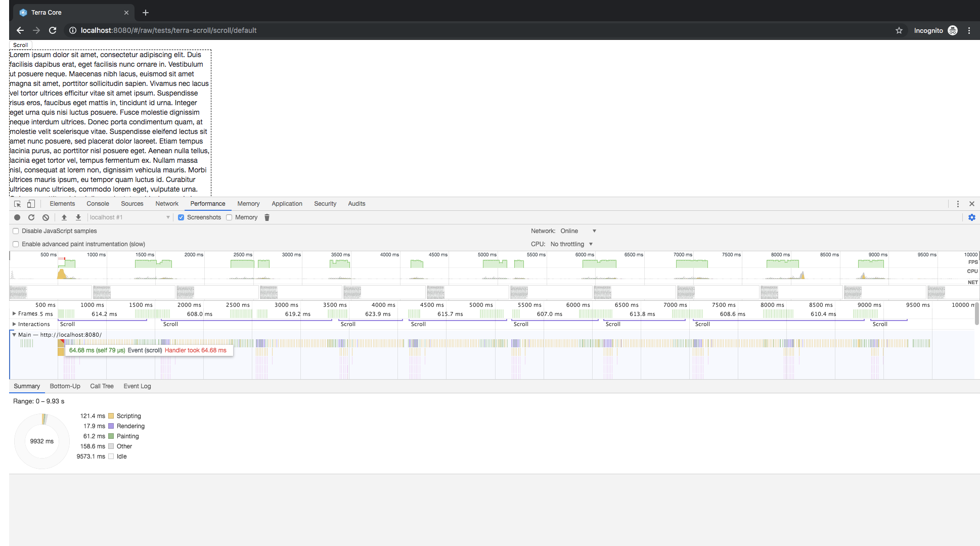Viewport: 980px width, 546px height.
Task: Open DevTools three-dot customize menu
Action: pos(958,204)
